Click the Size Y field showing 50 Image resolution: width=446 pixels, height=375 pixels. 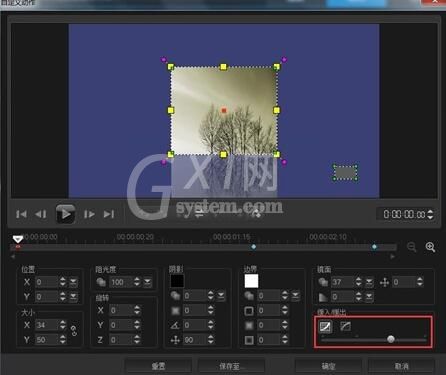(47, 340)
